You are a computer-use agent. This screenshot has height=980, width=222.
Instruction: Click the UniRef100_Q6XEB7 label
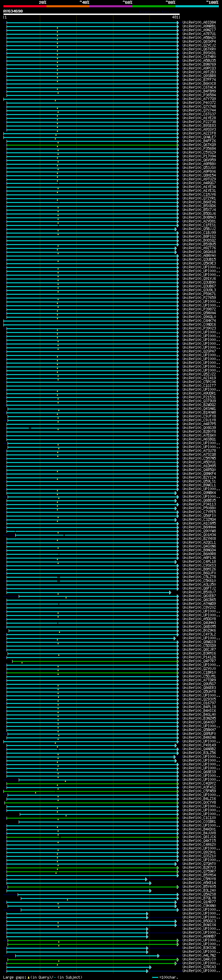point(199,596)
